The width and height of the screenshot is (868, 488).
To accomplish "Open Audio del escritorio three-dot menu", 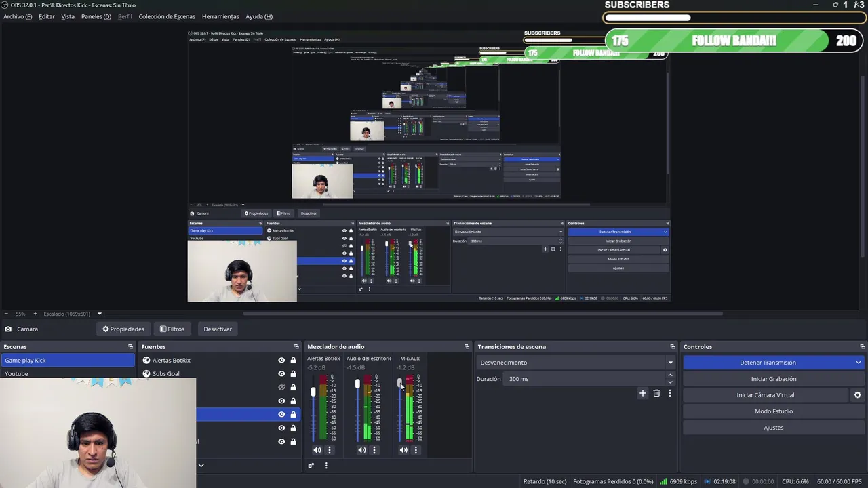I will click(x=374, y=450).
